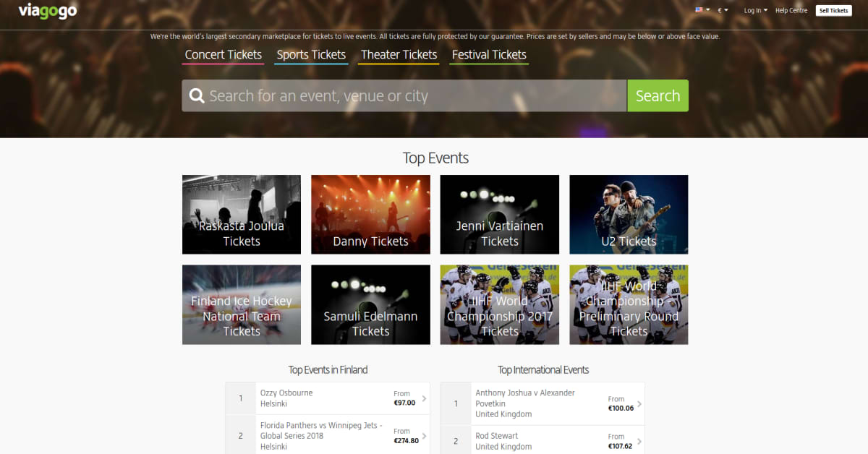Click the magnifying glass search icon
The width and height of the screenshot is (868, 454).
coord(197,96)
